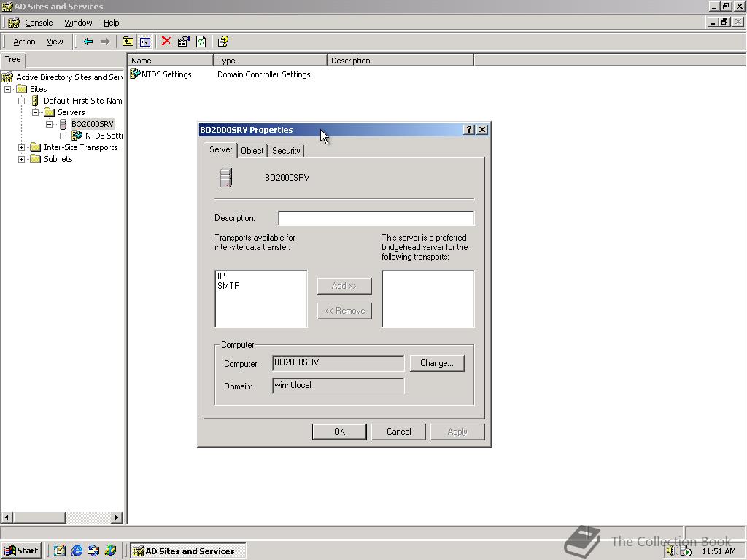This screenshot has width=747, height=560.
Task: Collapse the Servers tree node
Action: click(35, 112)
